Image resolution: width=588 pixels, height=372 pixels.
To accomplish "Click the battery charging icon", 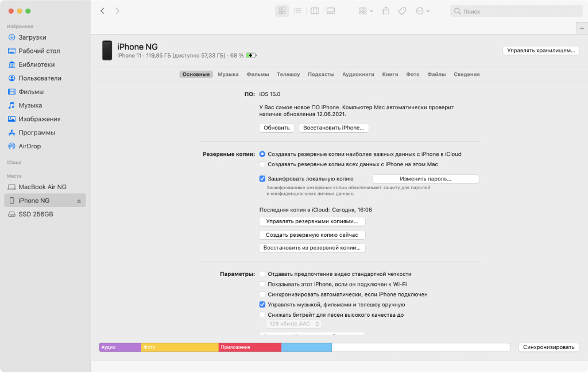I will click(x=251, y=56).
